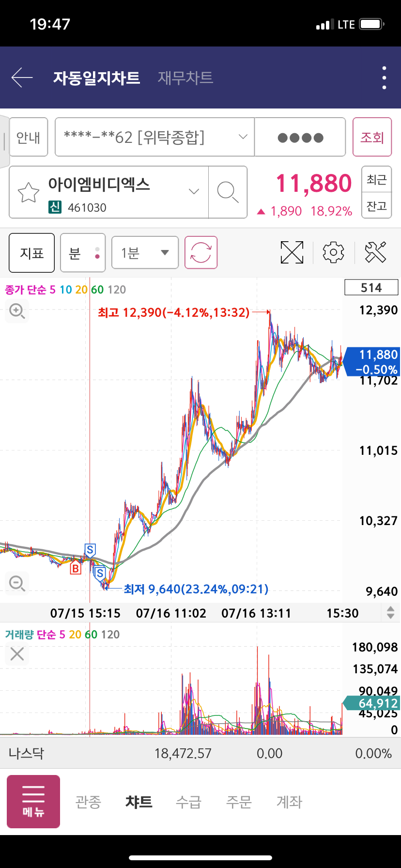
Task: Open chart drawing tools icon
Action: 375,252
